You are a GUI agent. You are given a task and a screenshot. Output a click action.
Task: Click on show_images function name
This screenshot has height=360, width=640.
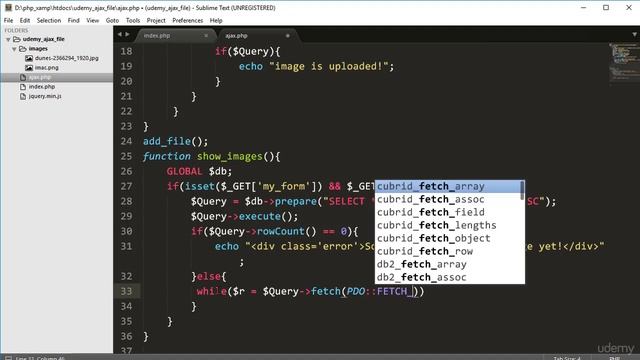click(x=229, y=156)
